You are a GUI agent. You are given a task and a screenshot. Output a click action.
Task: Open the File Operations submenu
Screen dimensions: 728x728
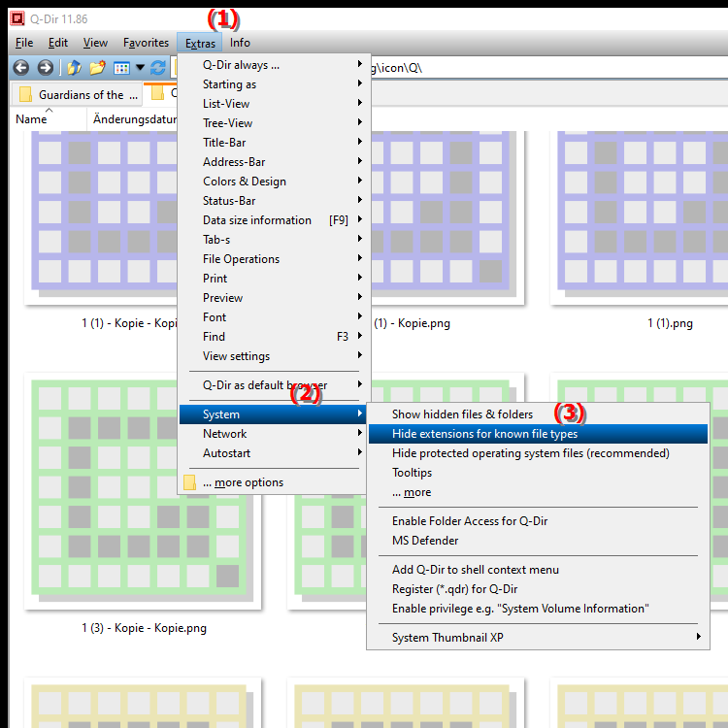[276, 259]
